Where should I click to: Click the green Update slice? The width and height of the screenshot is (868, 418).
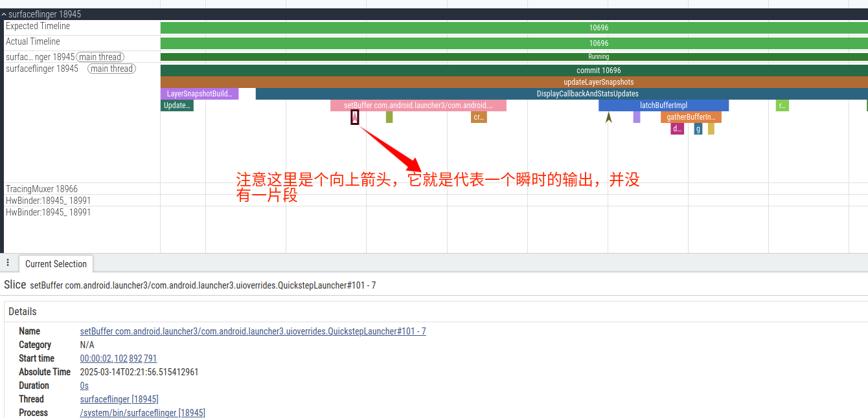click(177, 105)
